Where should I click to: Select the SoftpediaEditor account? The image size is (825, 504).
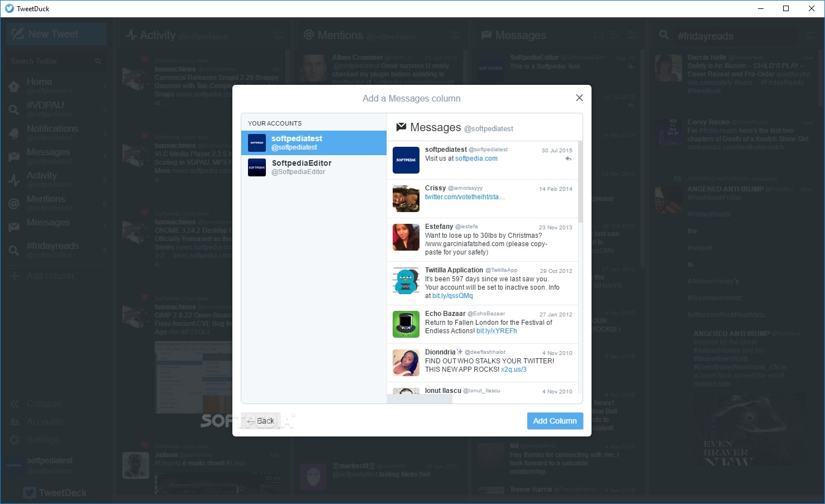pos(314,167)
